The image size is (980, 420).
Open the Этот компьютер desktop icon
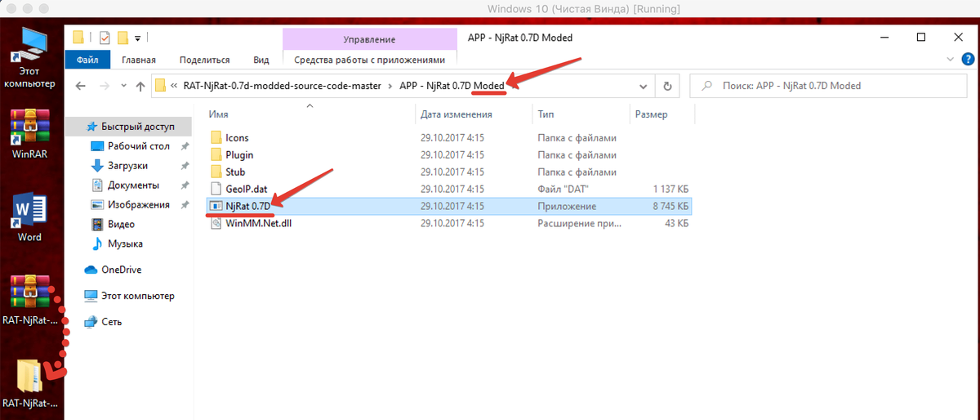29,57
